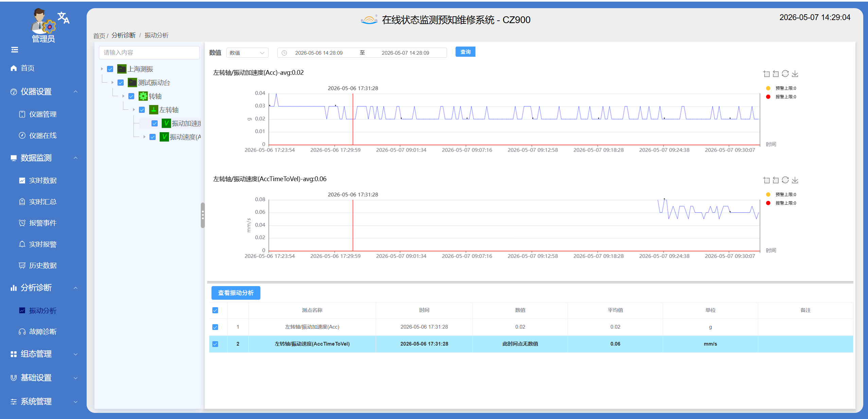Click 分析诊断 breadcrumb link

pyautogui.click(x=123, y=35)
